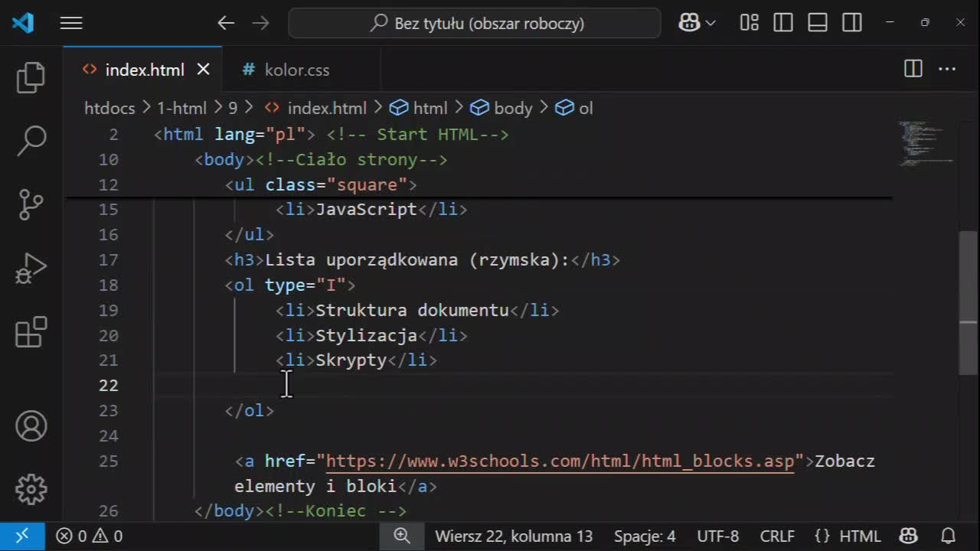Open the remote window status icon
Image resolution: width=980 pixels, height=551 pixels.
pos(21,536)
